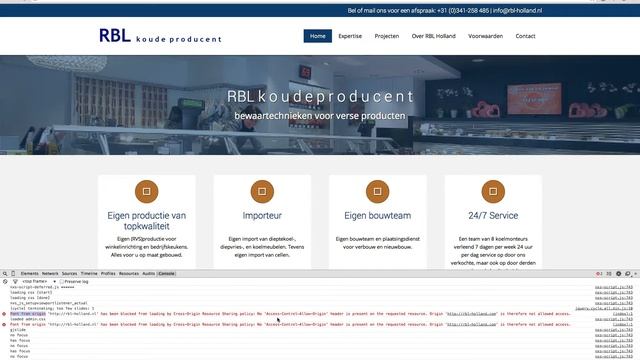640x360 pixels.
Task: Open Over RBL Holland page
Action: pyautogui.click(x=433, y=36)
